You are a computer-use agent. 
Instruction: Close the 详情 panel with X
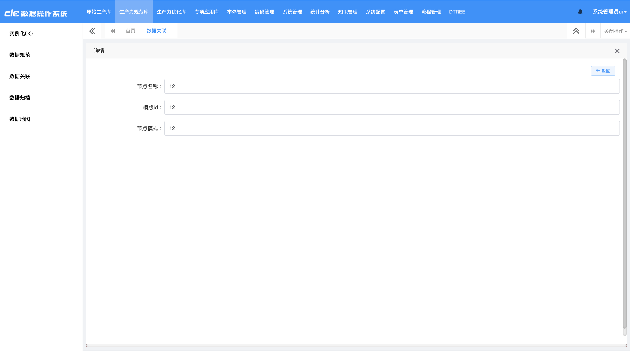[617, 51]
